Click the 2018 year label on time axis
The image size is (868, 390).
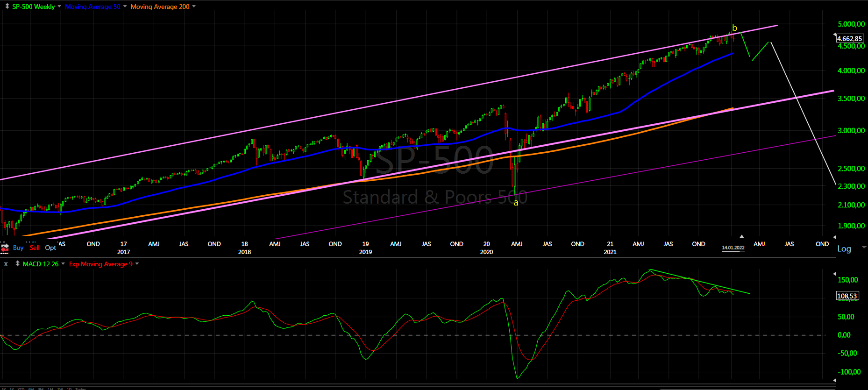(244, 252)
